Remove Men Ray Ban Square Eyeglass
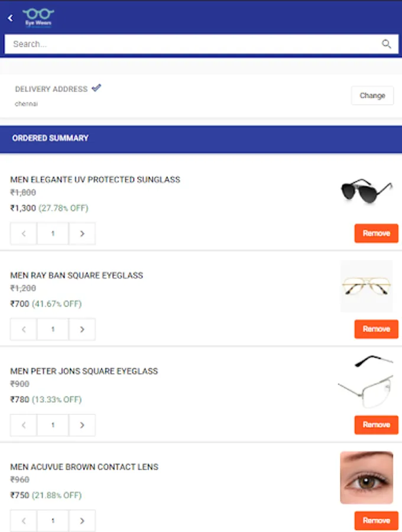Image resolution: width=402 pixels, height=532 pixels. tap(376, 329)
